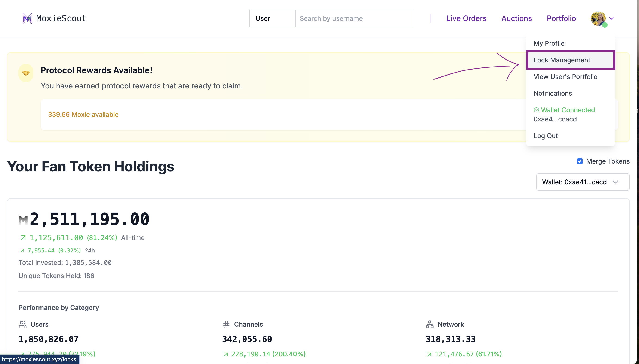This screenshot has width=639, height=364.
Task: Click the MoxieScout brand name
Action: 61,18
